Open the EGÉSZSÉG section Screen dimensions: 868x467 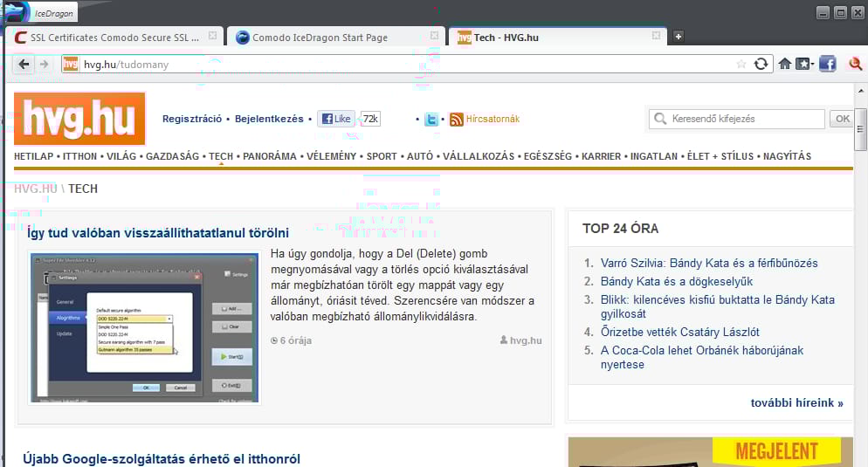tap(548, 156)
